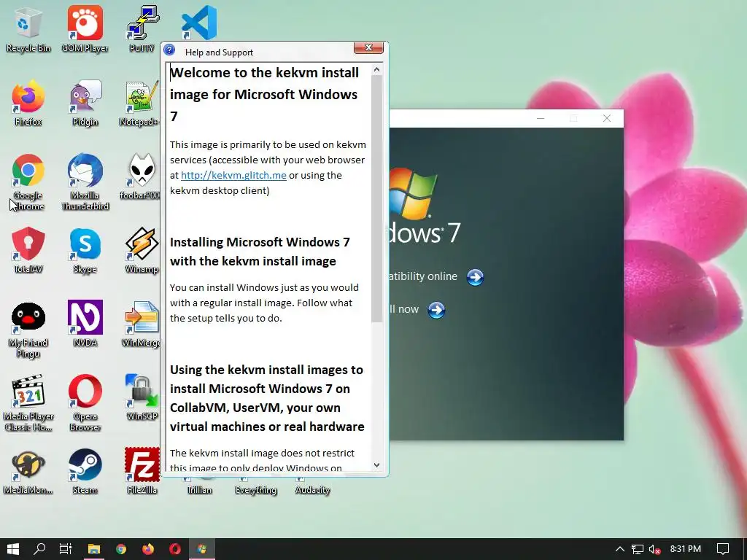Click scroll down arrow in Help window
The height and width of the screenshot is (560, 747).
click(x=376, y=464)
